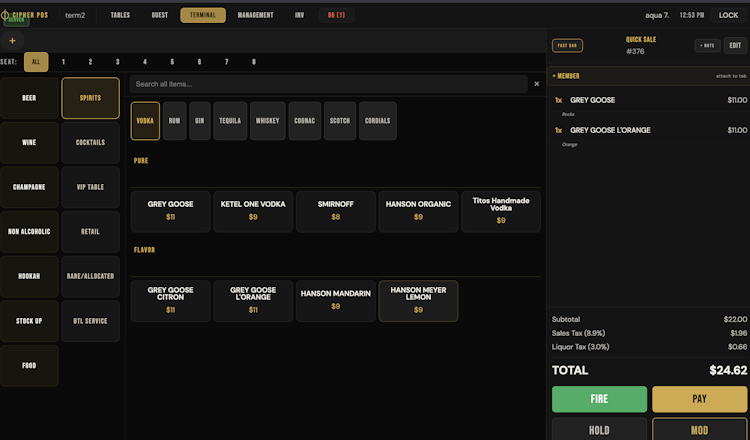Select the Tequila subcategory
The image size is (750, 440).
tap(230, 121)
